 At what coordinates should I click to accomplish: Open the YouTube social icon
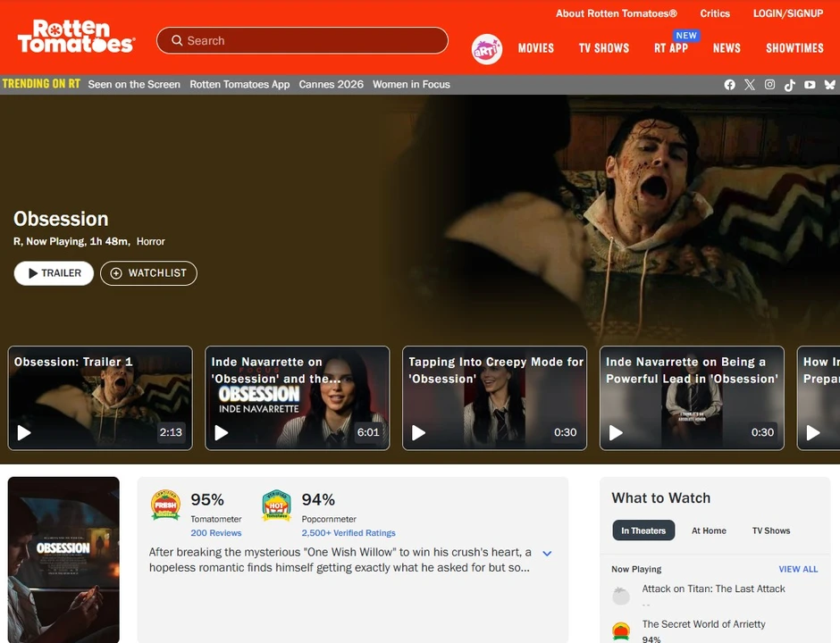810,85
